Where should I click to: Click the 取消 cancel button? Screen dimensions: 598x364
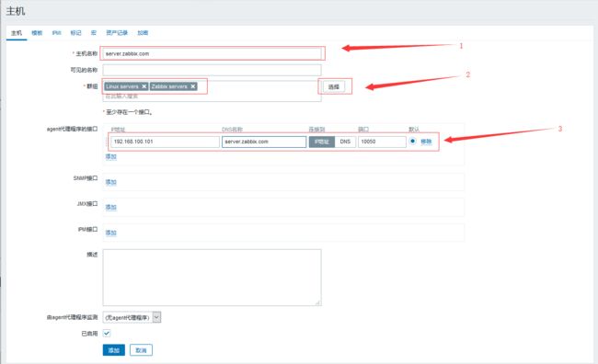(x=141, y=350)
